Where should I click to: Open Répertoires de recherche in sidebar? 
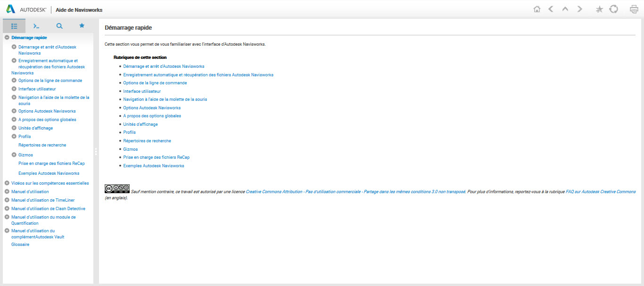point(42,145)
